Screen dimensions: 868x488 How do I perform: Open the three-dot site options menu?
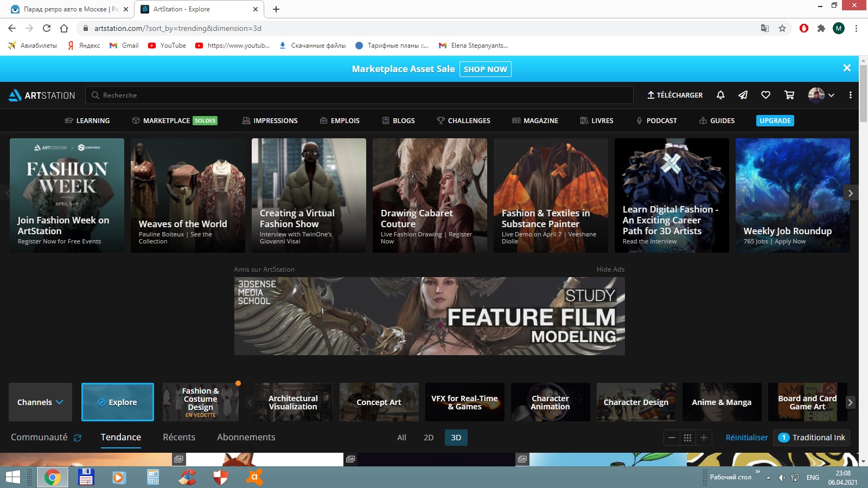[850, 95]
